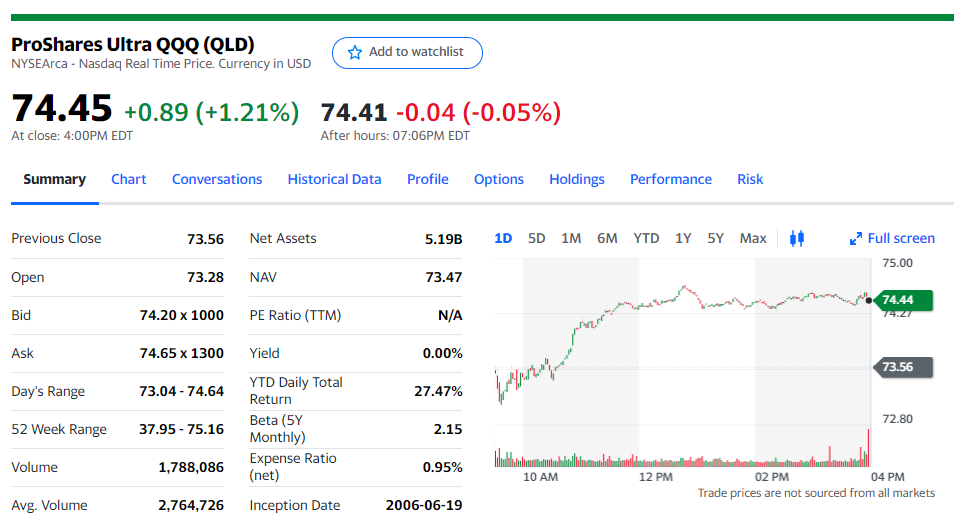Click the Inception Date 2006-06-19

coord(424,506)
